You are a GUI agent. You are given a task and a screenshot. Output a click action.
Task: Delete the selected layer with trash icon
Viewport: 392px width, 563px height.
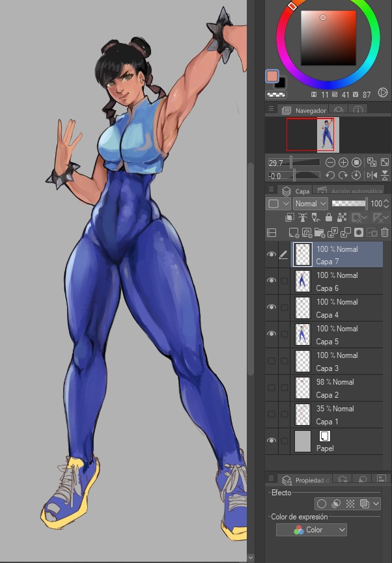pyautogui.click(x=385, y=232)
